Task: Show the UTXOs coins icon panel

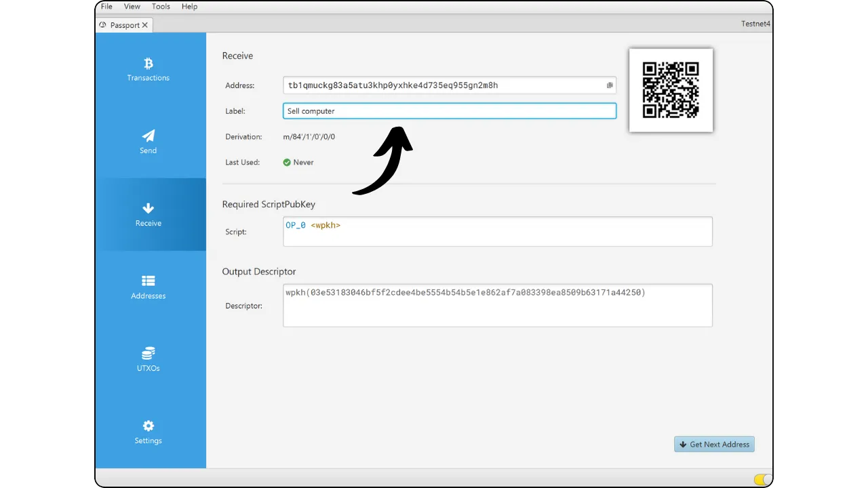Action: [148, 353]
